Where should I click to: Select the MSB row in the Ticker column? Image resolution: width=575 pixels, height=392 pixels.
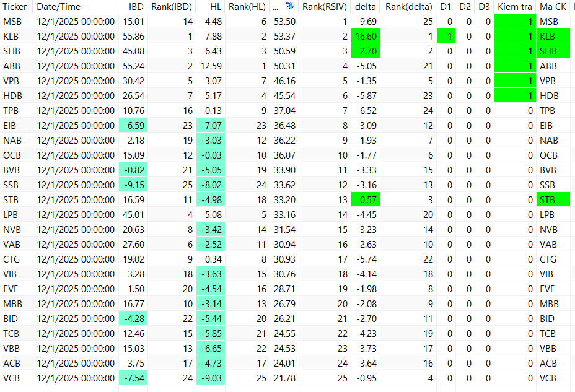[12, 22]
